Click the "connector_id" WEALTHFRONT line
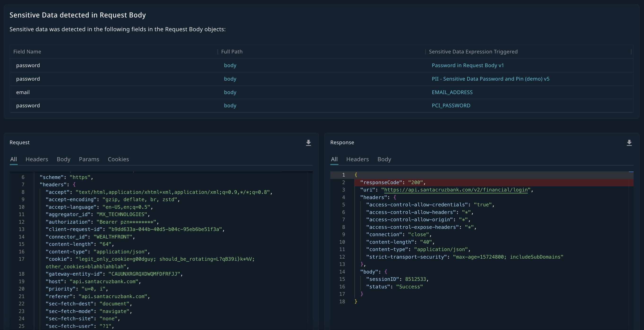 tap(90, 237)
